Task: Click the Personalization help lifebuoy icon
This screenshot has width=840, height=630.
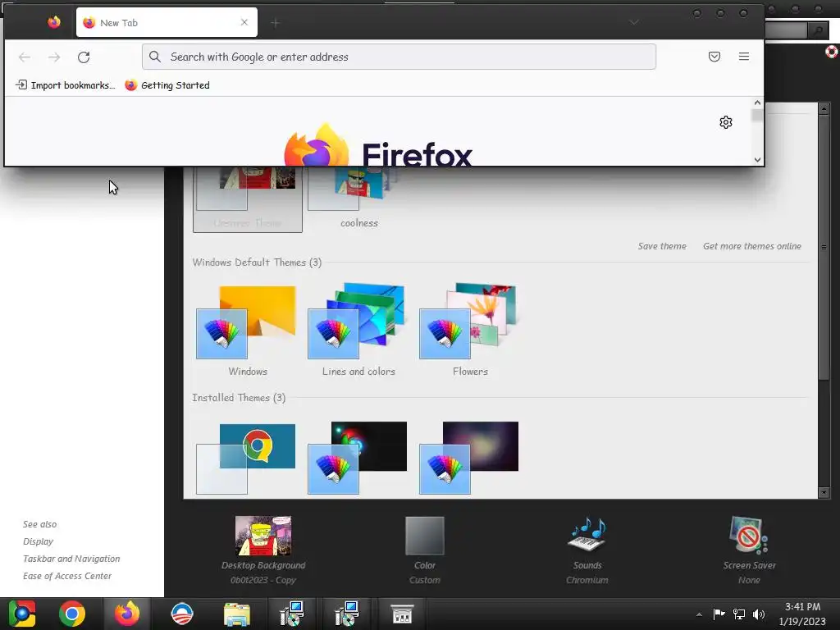Action: tap(832, 52)
